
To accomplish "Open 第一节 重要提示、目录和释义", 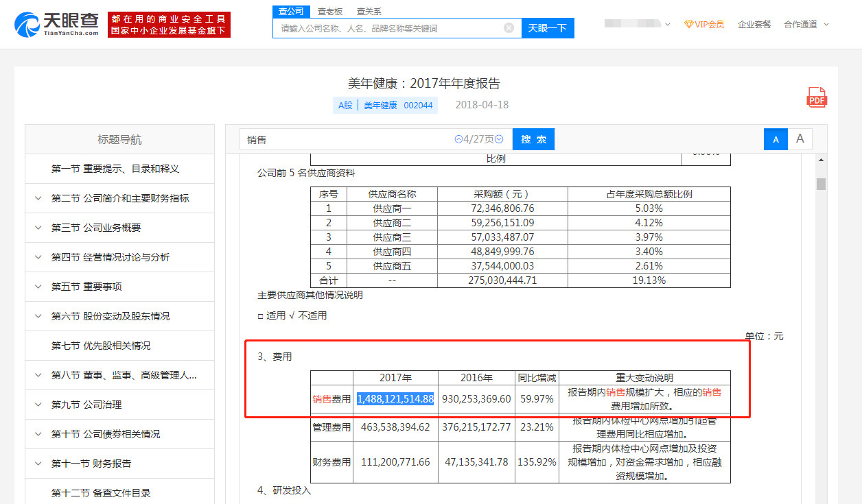I will [x=119, y=169].
